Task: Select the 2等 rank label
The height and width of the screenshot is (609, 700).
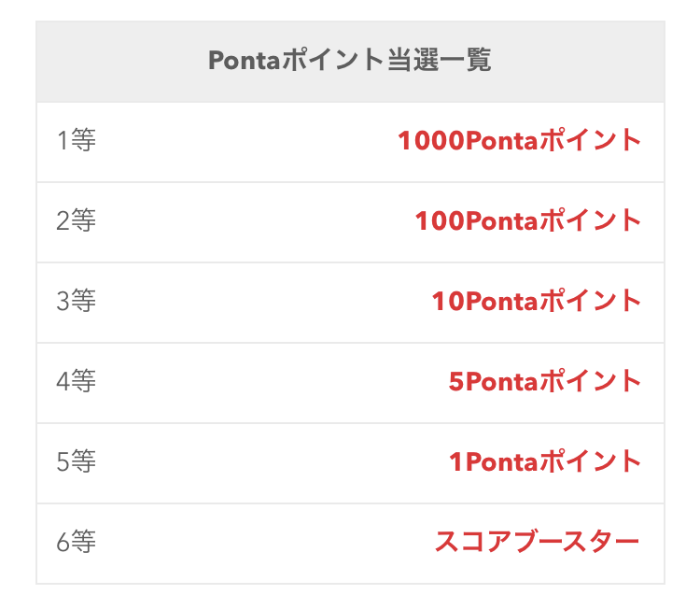Action: 76,220
